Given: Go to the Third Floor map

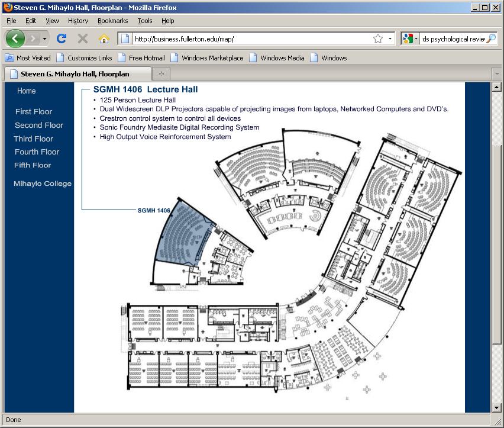Looking at the screenshot, I should pos(34,139).
